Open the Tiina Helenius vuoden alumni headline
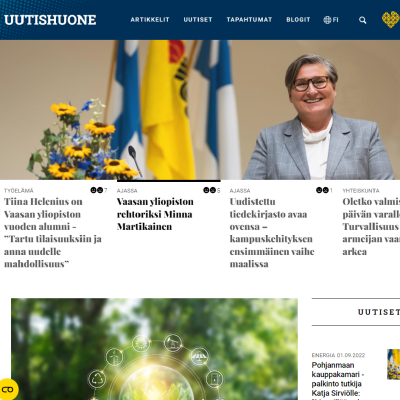Image resolution: width=400 pixels, height=400 pixels. [53, 233]
